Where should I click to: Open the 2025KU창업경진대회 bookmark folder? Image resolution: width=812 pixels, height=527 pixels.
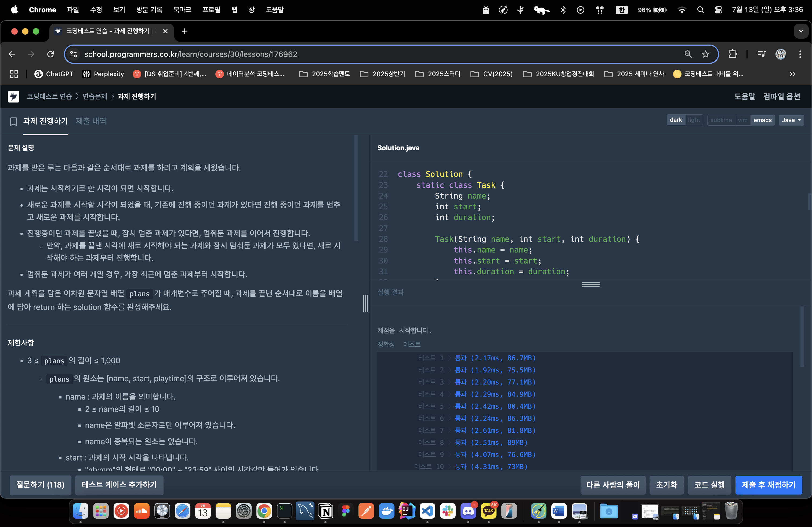click(558, 74)
